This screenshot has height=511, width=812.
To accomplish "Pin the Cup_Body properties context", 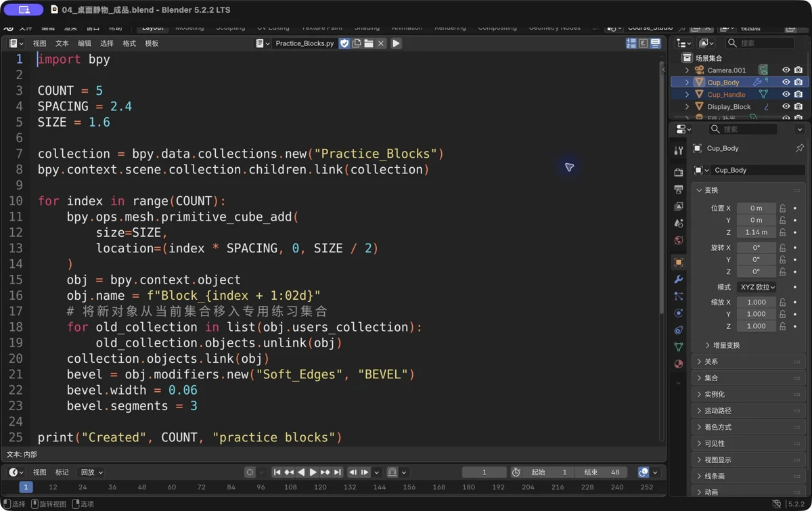I will coord(800,148).
